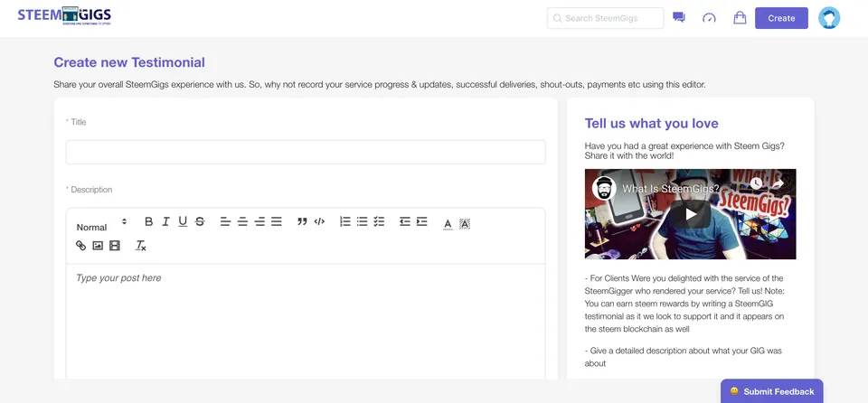Play the What Is SteemGigs video
Screen dimensions: 868x403
[x=690, y=213]
